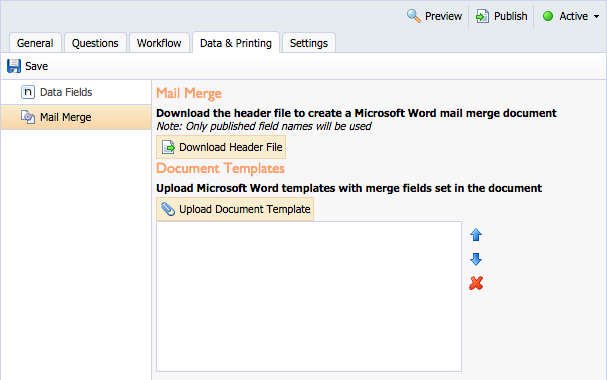The width and height of the screenshot is (607, 380).
Task: Click the Preview text label
Action: (x=443, y=16)
